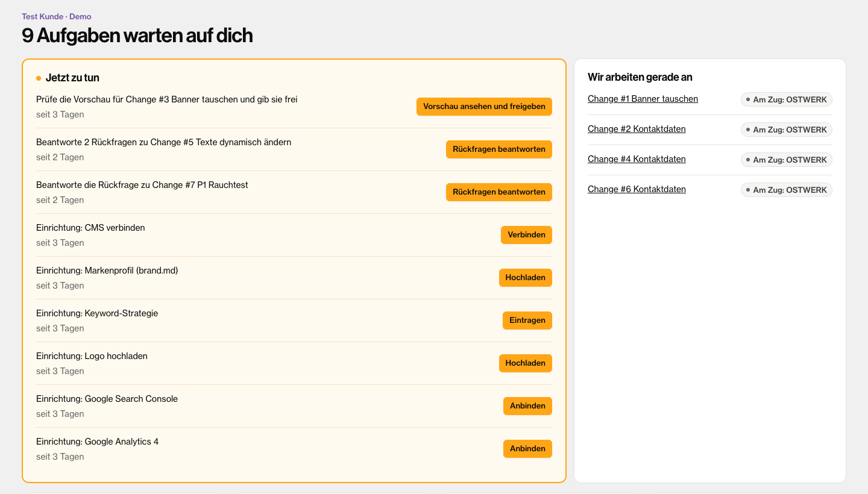Screen dimensions: 868x494
Task: Open Change #2 Kontaktdaten link
Action: coord(637,129)
